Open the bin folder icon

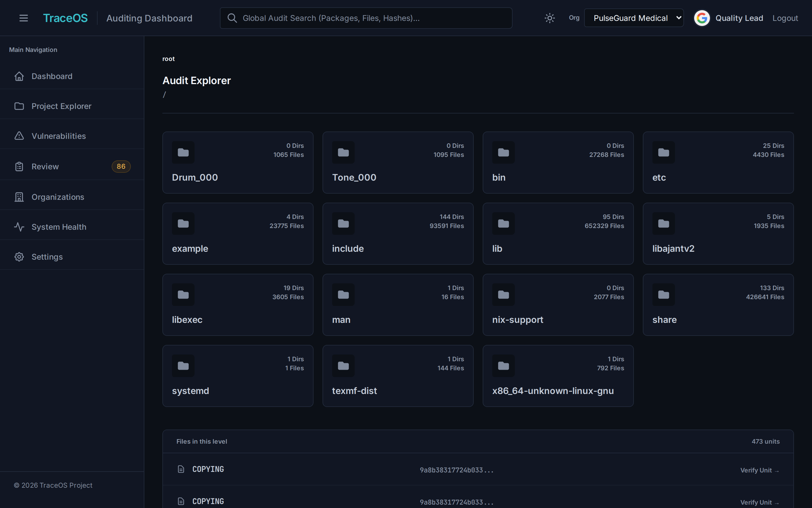pos(503,152)
